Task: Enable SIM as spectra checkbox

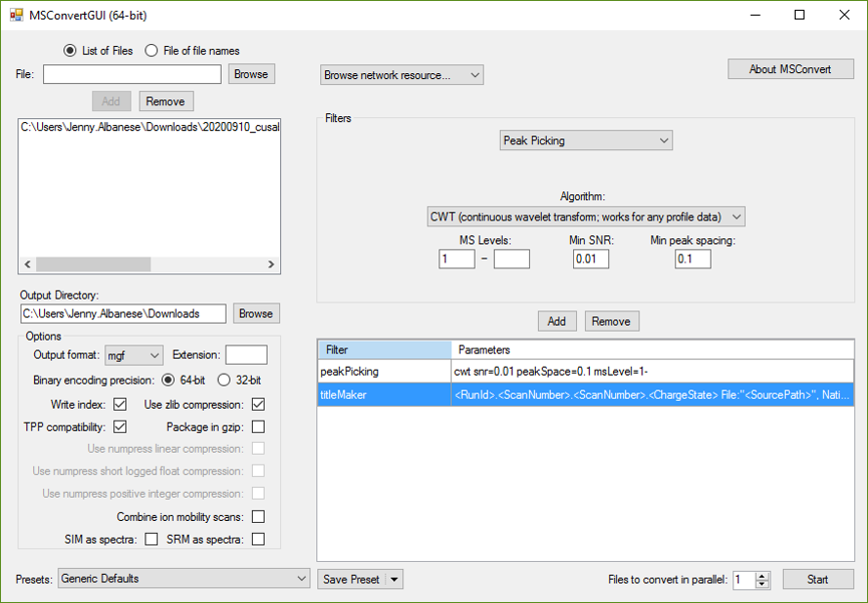Action: (x=151, y=539)
